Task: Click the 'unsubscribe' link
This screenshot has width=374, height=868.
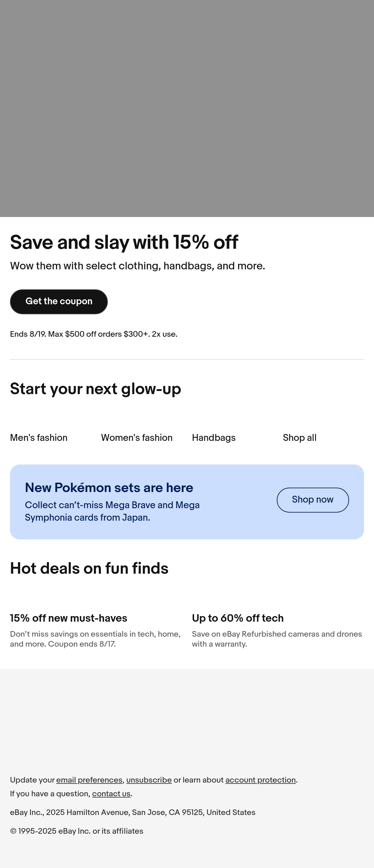Action: point(149,780)
